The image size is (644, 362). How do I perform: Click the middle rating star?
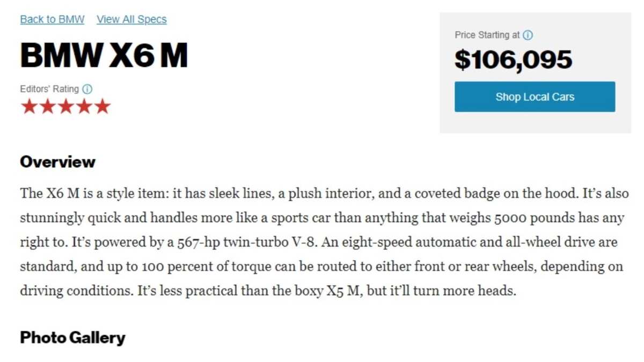pos(65,107)
